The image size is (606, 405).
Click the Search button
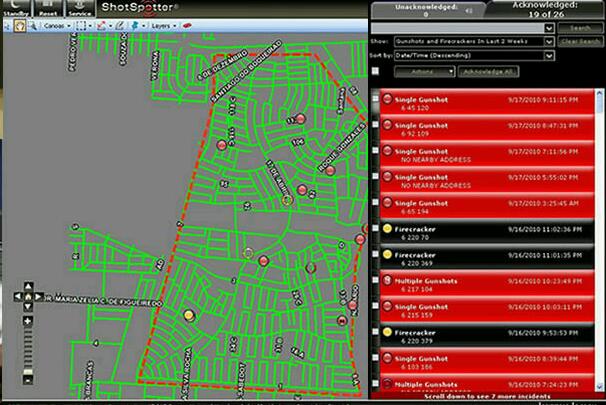[580, 28]
